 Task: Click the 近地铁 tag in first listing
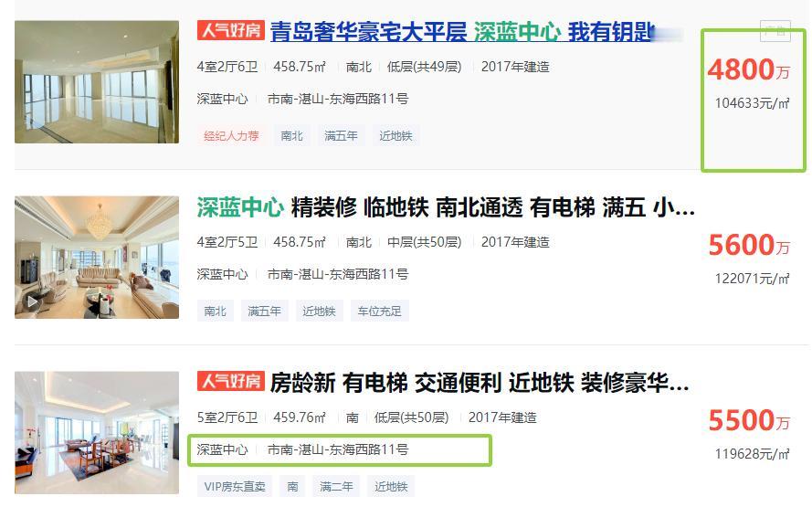395,136
